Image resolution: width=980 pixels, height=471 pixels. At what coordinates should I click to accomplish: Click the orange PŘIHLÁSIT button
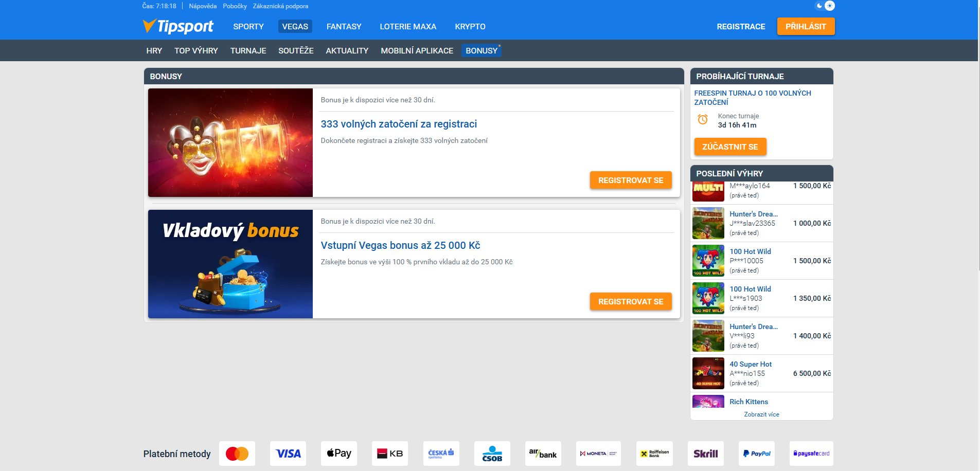click(x=806, y=26)
